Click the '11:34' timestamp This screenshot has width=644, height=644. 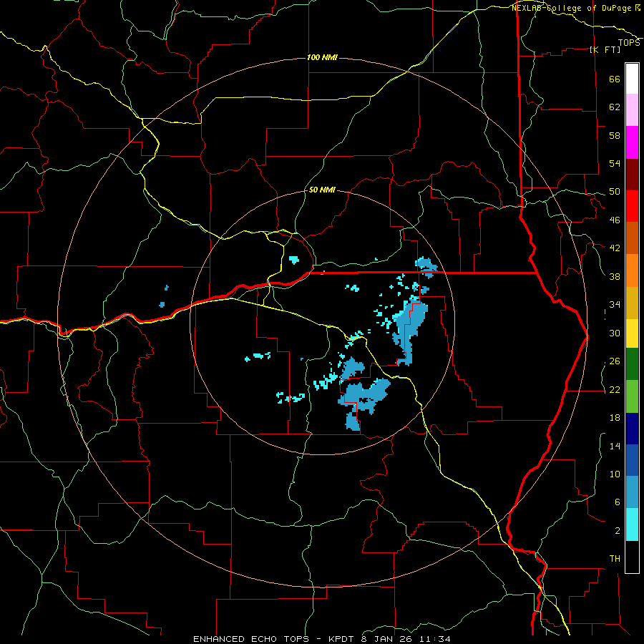pos(435,639)
